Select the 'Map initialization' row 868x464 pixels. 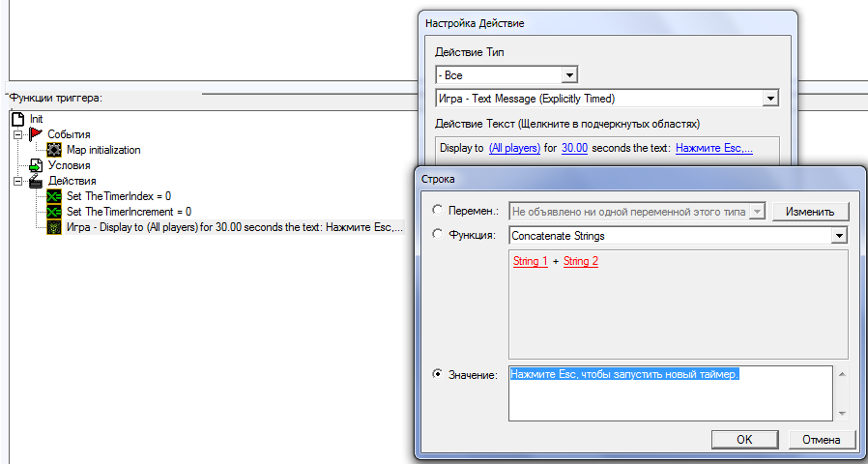[x=103, y=150]
